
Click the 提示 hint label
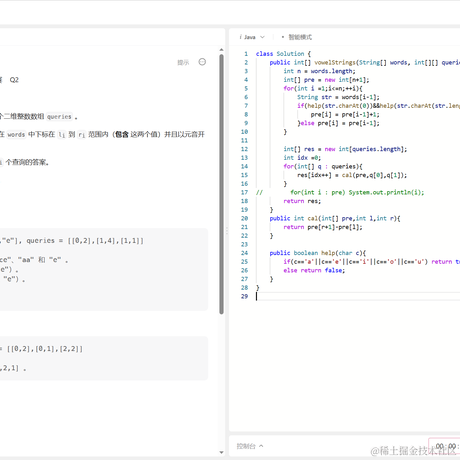coord(183,62)
